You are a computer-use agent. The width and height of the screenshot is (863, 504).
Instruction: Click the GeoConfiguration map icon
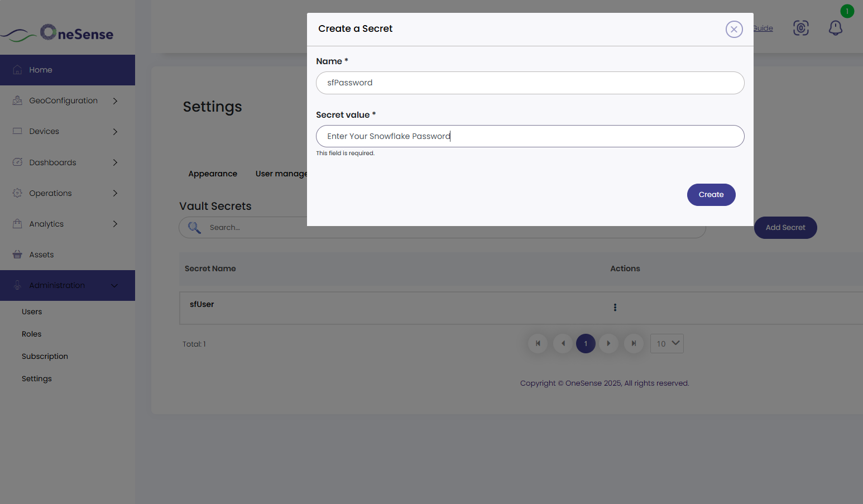click(17, 100)
